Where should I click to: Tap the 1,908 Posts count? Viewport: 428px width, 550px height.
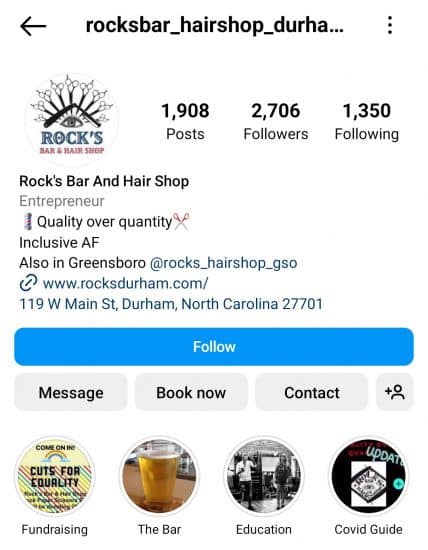coord(185,121)
